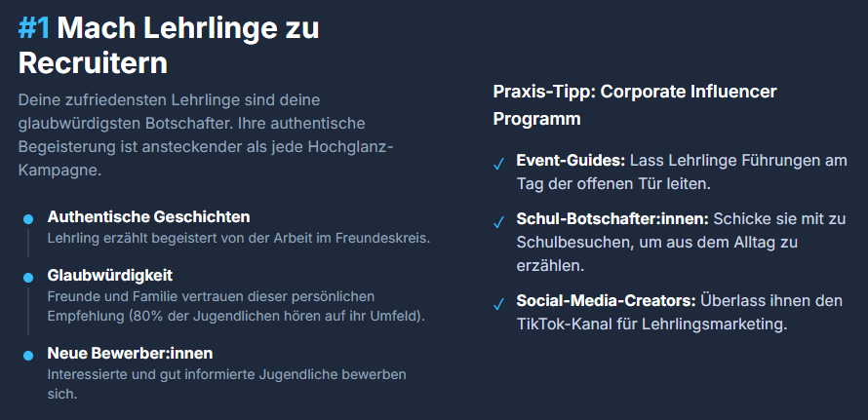Click the bold Event-Guides label
This screenshot has height=420, width=868.
pyautogui.click(x=571, y=160)
